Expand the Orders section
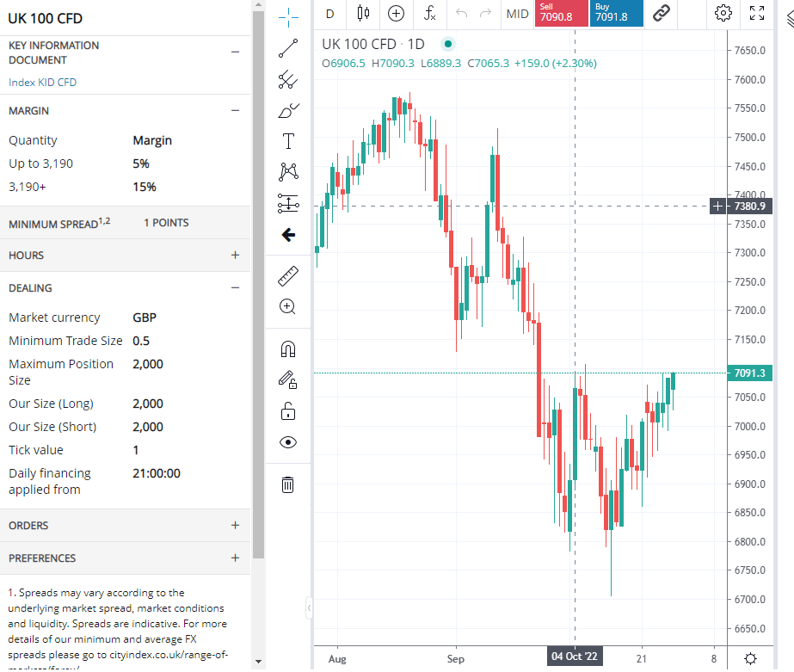The image size is (794, 672). click(235, 526)
